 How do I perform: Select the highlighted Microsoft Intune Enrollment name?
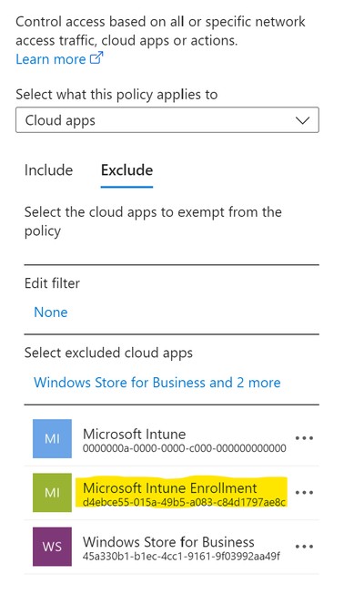coord(170,488)
